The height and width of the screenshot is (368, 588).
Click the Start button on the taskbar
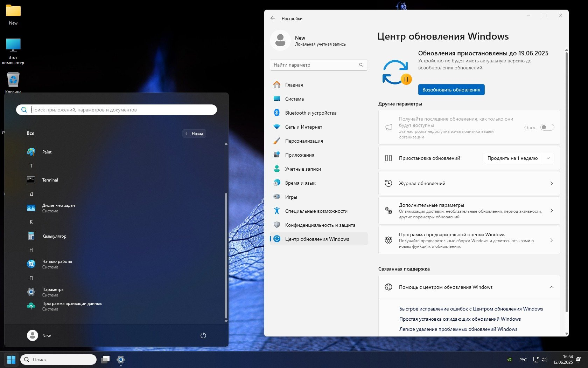pyautogui.click(x=12, y=360)
